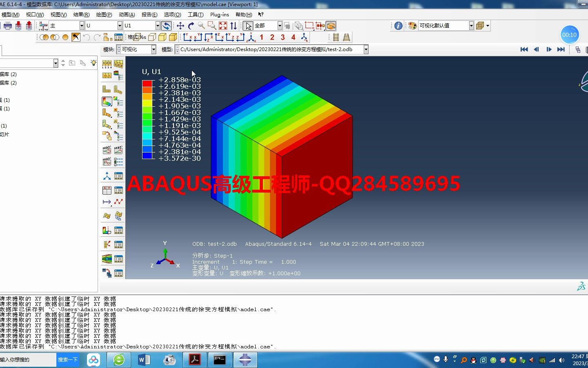Toggle the synchronize viewports icon
The height and width of the screenshot is (368, 588).
click(166, 26)
